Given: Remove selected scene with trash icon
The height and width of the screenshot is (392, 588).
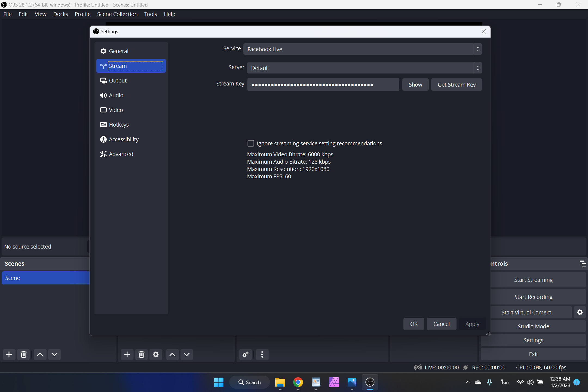Looking at the screenshot, I should (x=24, y=354).
